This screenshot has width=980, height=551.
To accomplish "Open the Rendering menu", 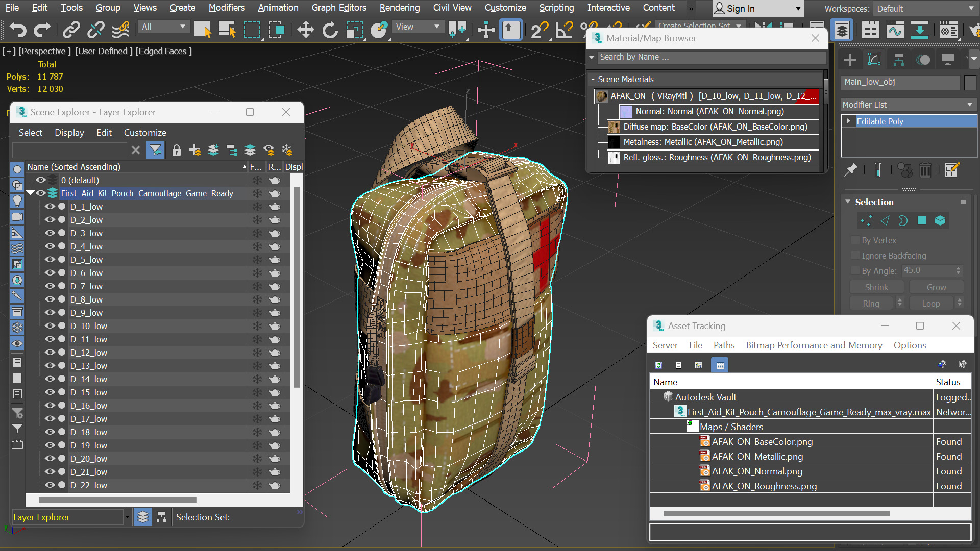I will (399, 8).
